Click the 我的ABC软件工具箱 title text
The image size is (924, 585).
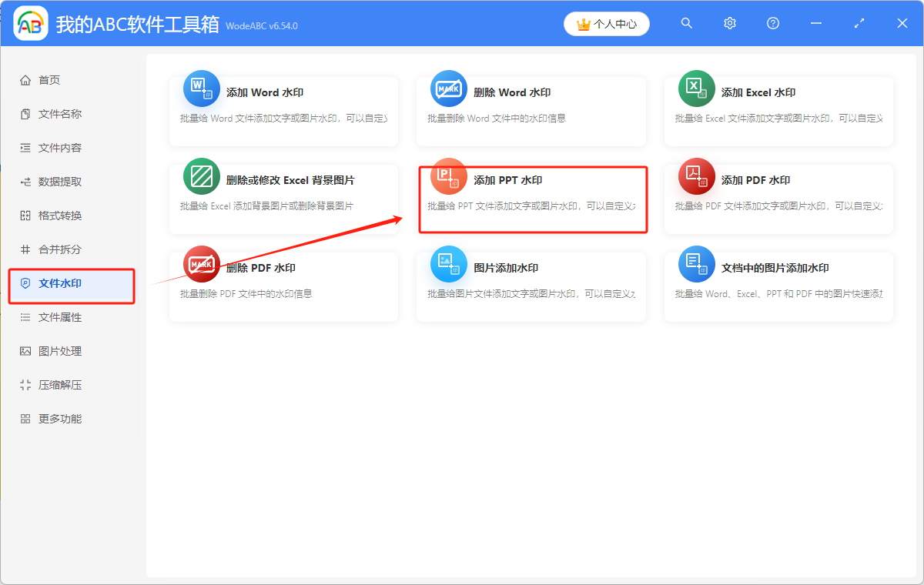(138, 24)
